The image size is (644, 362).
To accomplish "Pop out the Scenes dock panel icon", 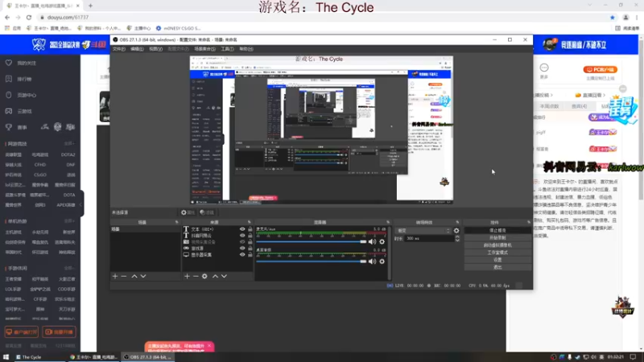I will [177, 222].
